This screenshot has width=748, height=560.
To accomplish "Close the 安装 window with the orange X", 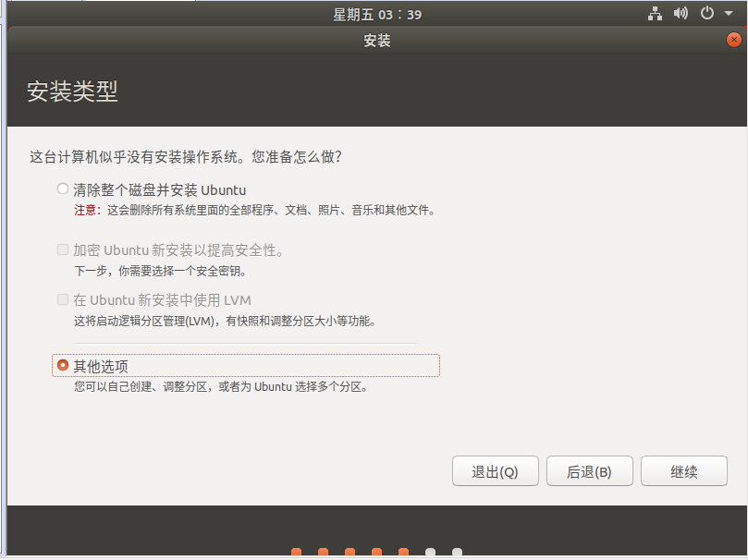I will 734,40.
